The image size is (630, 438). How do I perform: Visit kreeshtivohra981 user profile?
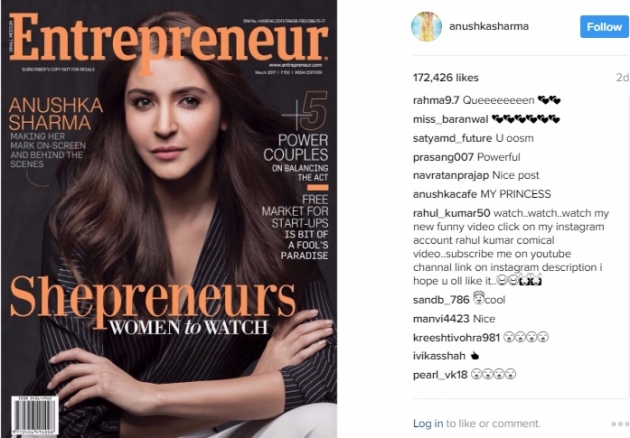point(456,338)
